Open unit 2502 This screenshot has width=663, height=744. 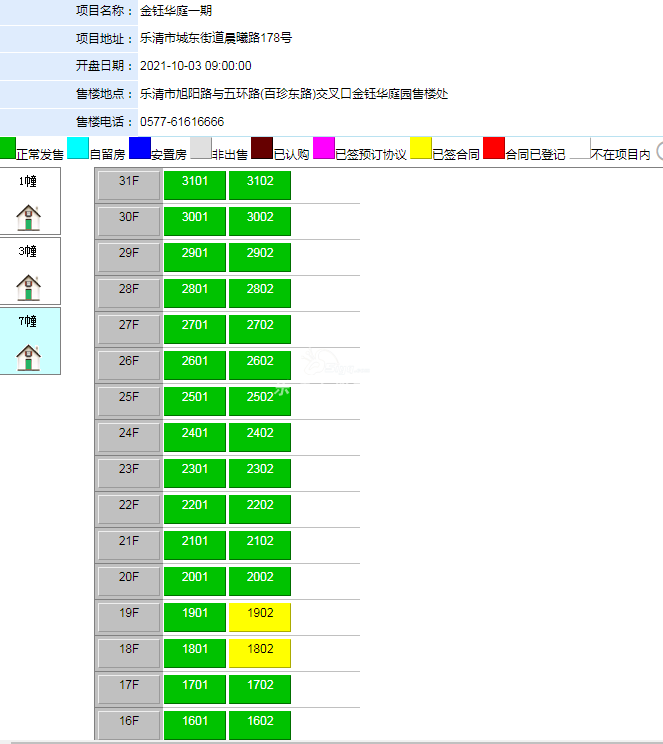[260, 401]
